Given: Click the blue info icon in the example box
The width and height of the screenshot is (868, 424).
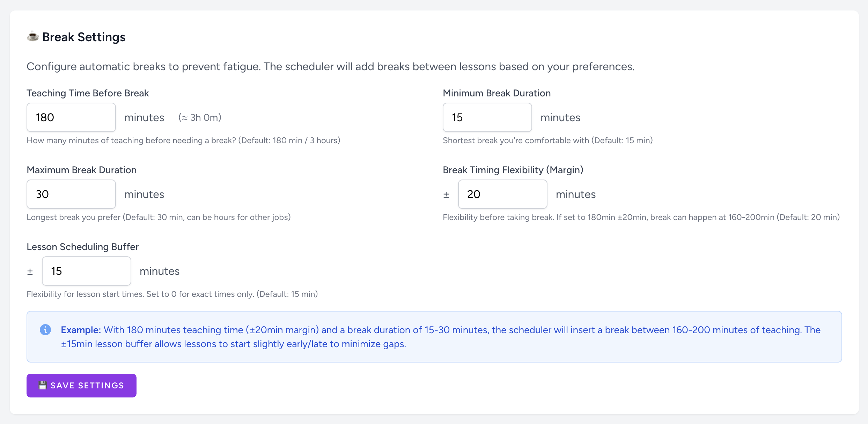Looking at the screenshot, I should tap(45, 330).
